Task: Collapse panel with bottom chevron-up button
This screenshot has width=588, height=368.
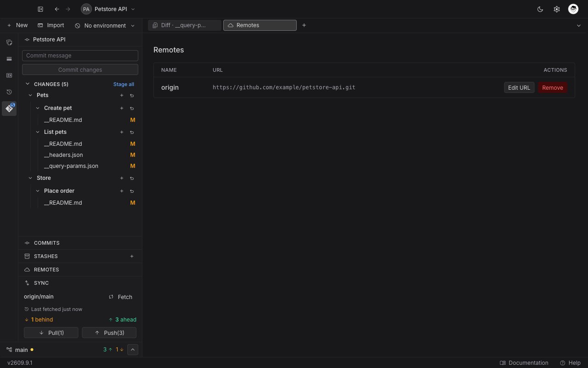Action: pyautogui.click(x=132, y=350)
